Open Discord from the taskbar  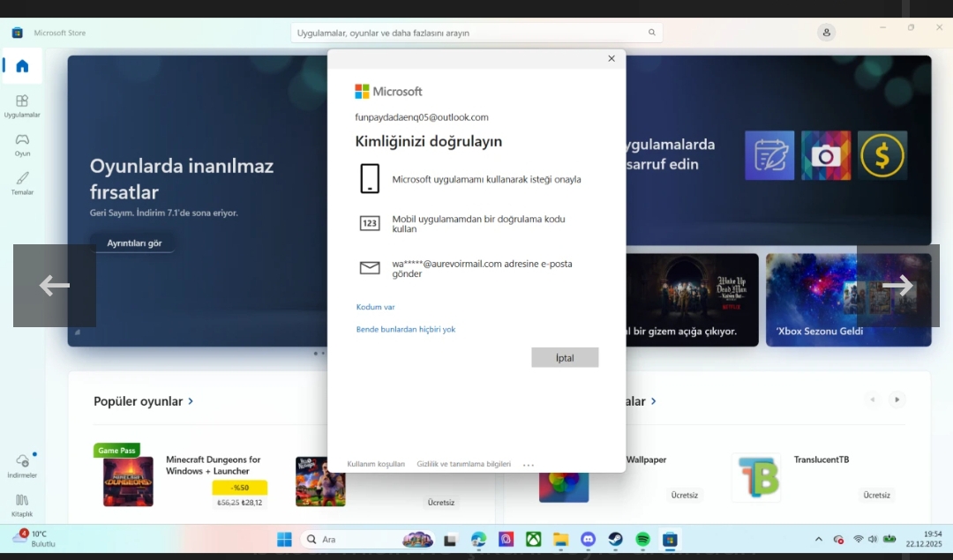(x=588, y=540)
